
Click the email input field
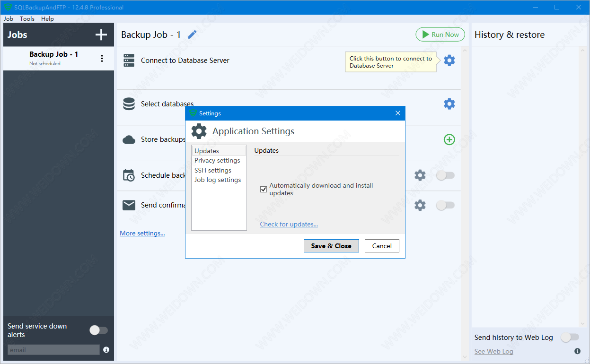[x=54, y=350]
